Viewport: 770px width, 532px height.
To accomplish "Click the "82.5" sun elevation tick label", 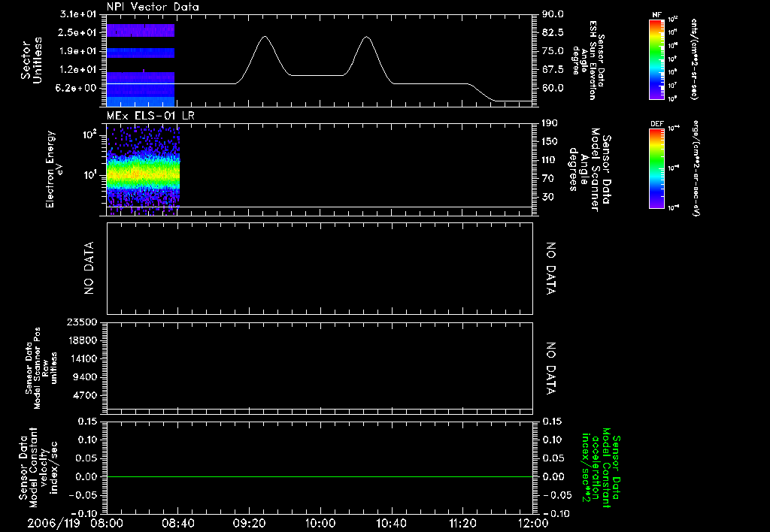I will pyautogui.click(x=553, y=32).
